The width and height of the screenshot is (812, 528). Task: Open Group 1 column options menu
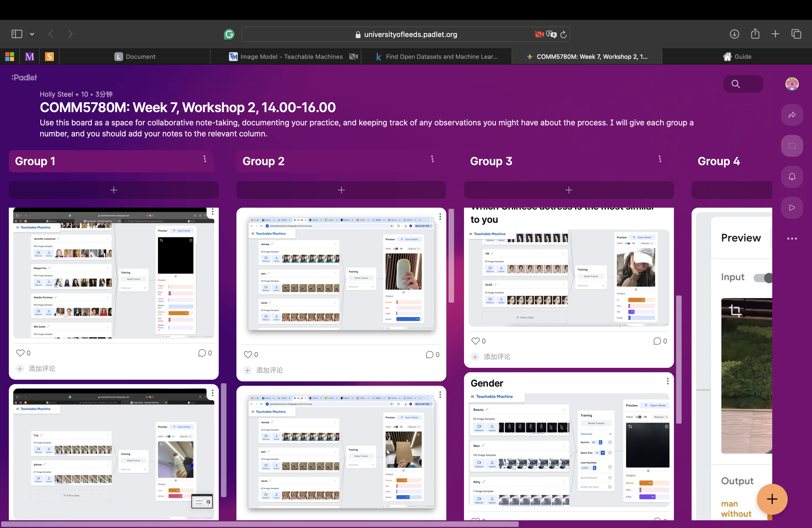click(x=205, y=159)
